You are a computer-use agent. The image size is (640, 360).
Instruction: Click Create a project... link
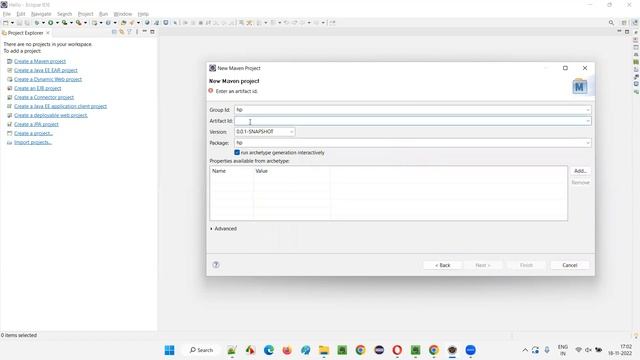pos(33,133)
